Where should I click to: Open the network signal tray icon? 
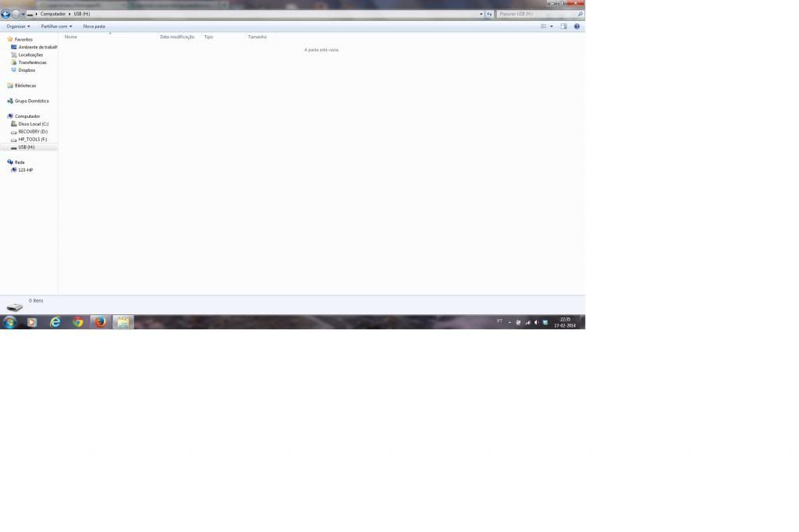pos(527,323)
